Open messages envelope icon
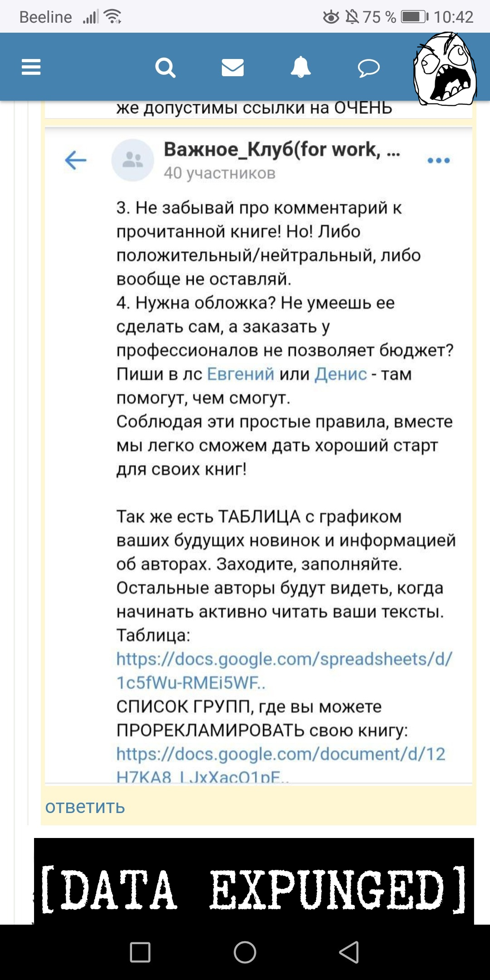 pyautogui.click(x=233, y=68)
